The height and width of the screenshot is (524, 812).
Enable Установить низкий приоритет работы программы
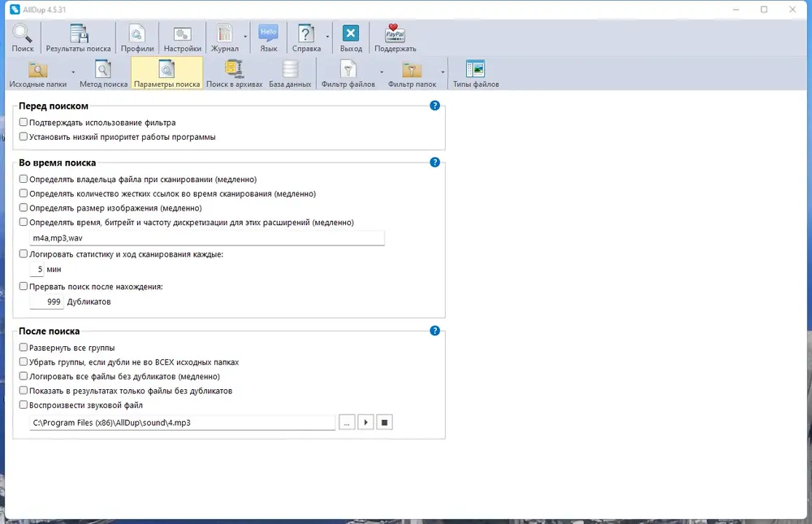point(24,136)
